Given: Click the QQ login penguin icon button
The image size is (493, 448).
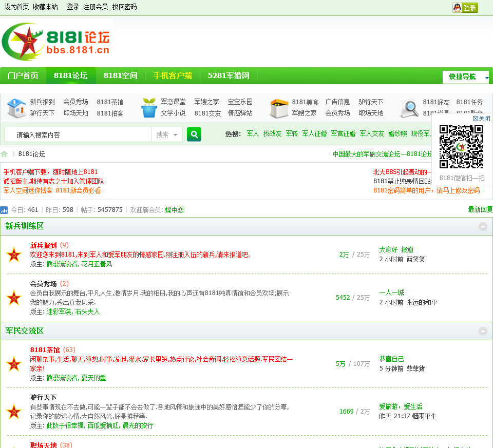Looking at the screenshot, I should 465,8.
